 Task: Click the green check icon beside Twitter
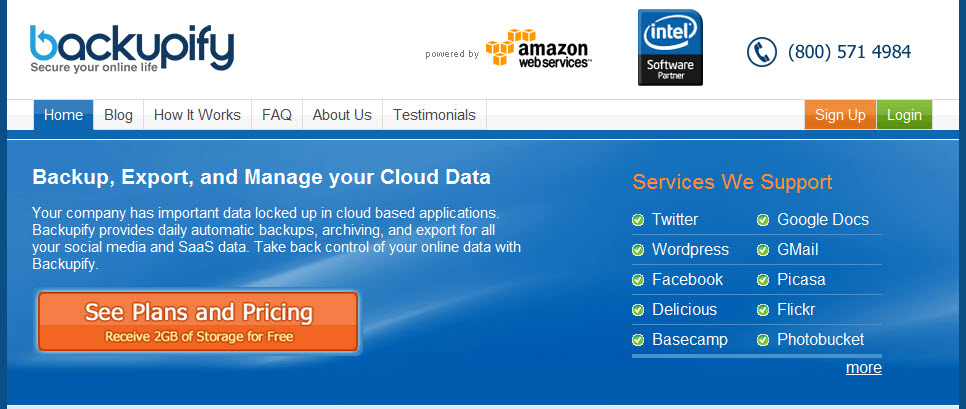tap(638, 220)
